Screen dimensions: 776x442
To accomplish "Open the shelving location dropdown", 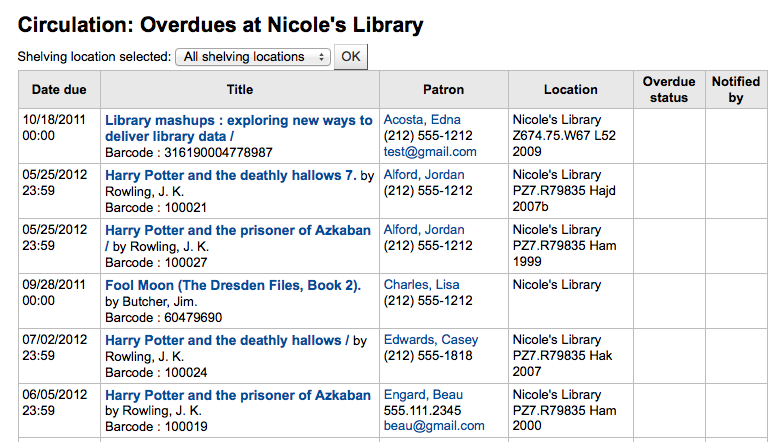I will pyautogui.click(x=253, y=57).
